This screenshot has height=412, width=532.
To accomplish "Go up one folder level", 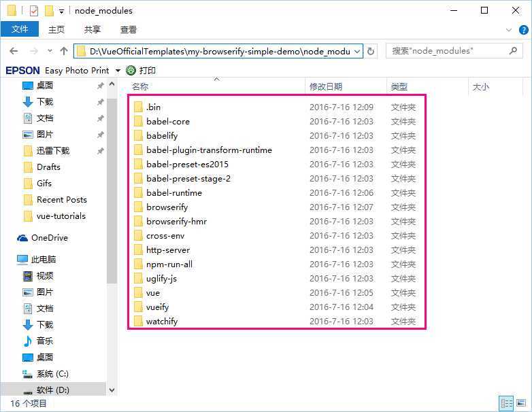I will (64, 51).
